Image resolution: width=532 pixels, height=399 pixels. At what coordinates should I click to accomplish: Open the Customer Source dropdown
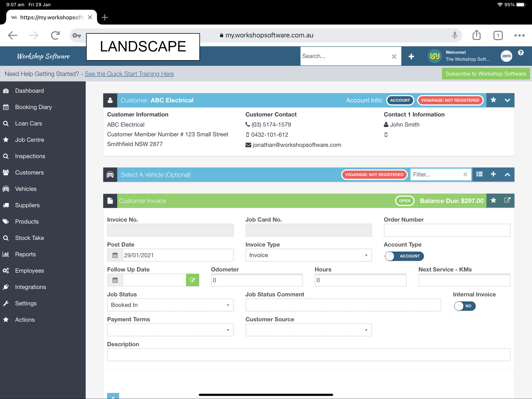[309, 330]
